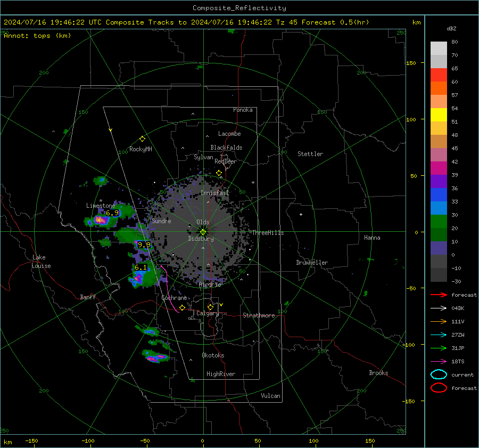Click the royal blue swatch between 36 and 33

tap(439, 195)
